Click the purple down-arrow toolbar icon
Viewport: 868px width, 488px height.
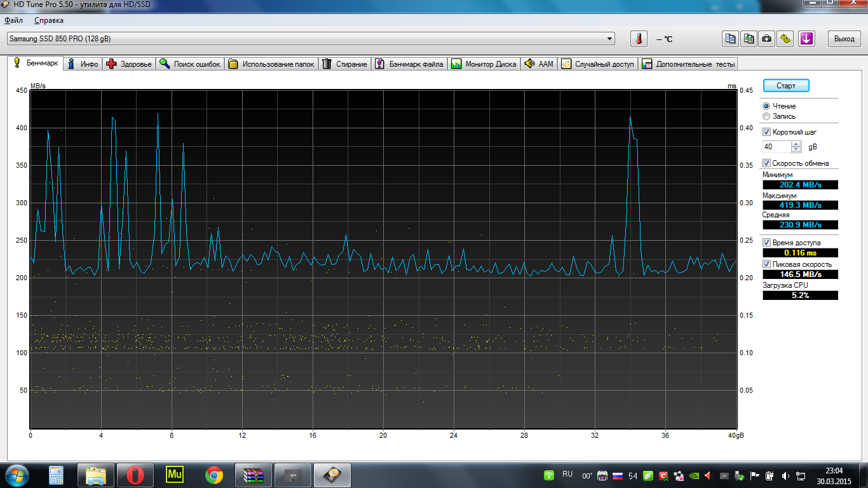(x=806, y=39)
